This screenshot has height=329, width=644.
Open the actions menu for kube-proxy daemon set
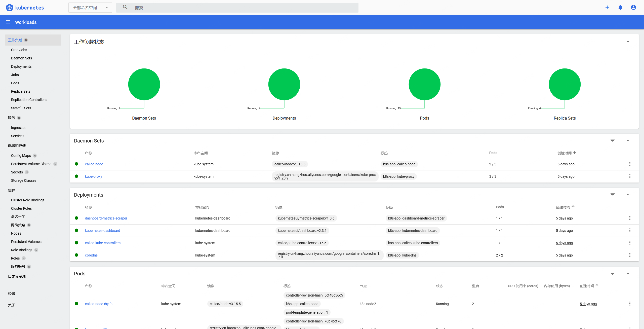(630, 176)
